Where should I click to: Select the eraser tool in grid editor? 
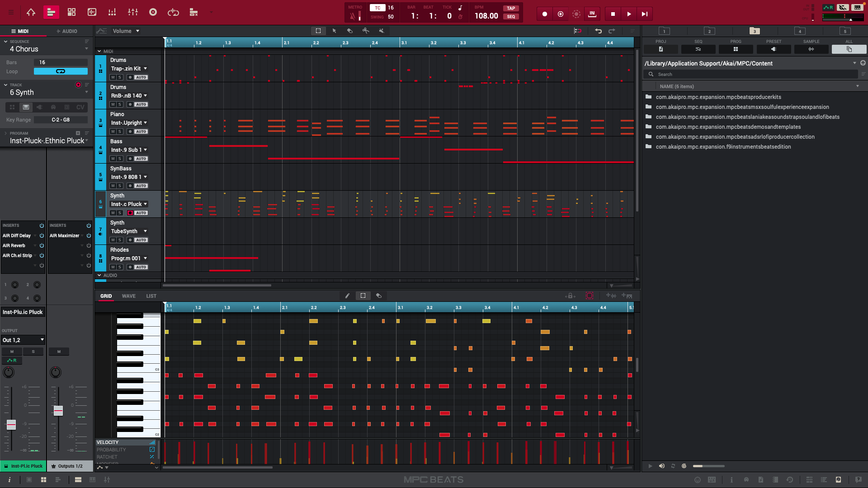pyautogui.click(x=379, y=296)
